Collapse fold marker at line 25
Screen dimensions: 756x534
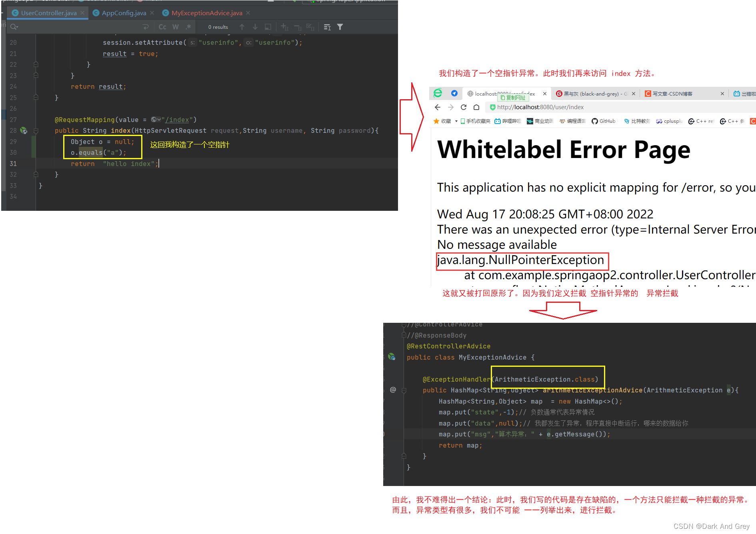pos(36,97)
